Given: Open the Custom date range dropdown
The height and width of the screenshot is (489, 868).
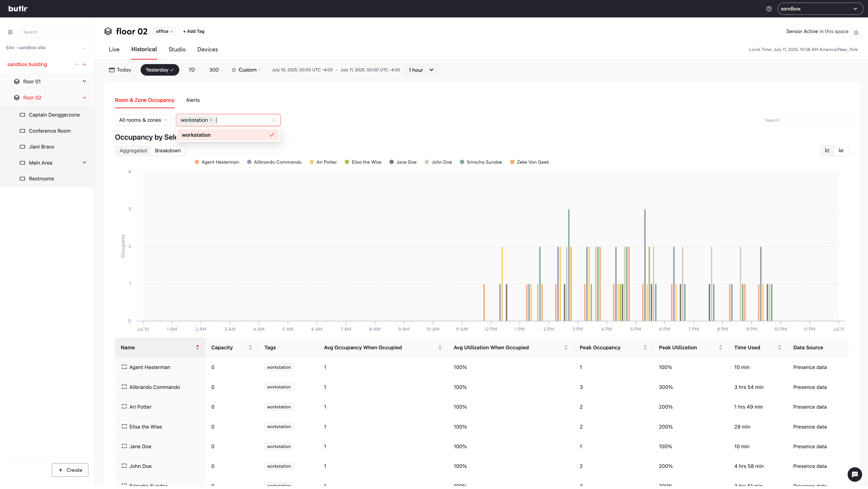Looking at the screenshot, I should pyautogui.click(x=246, y=70).
